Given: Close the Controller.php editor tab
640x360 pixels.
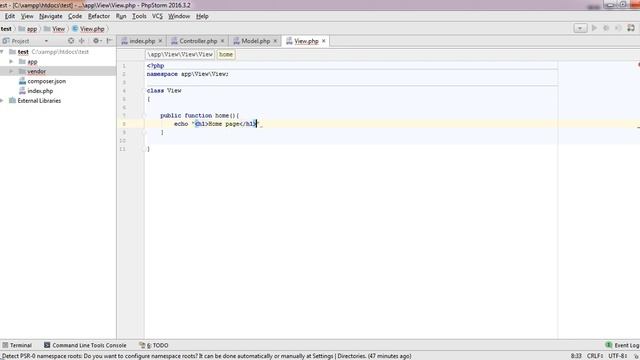Looking at the screenshot, I should pos(222,41).
